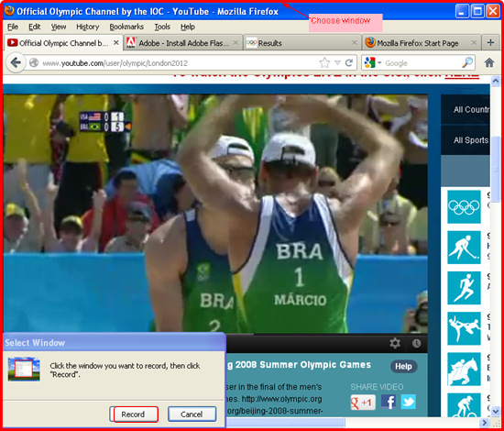
Task: Open the Firefox home page icon
Action: pos(489,62)
